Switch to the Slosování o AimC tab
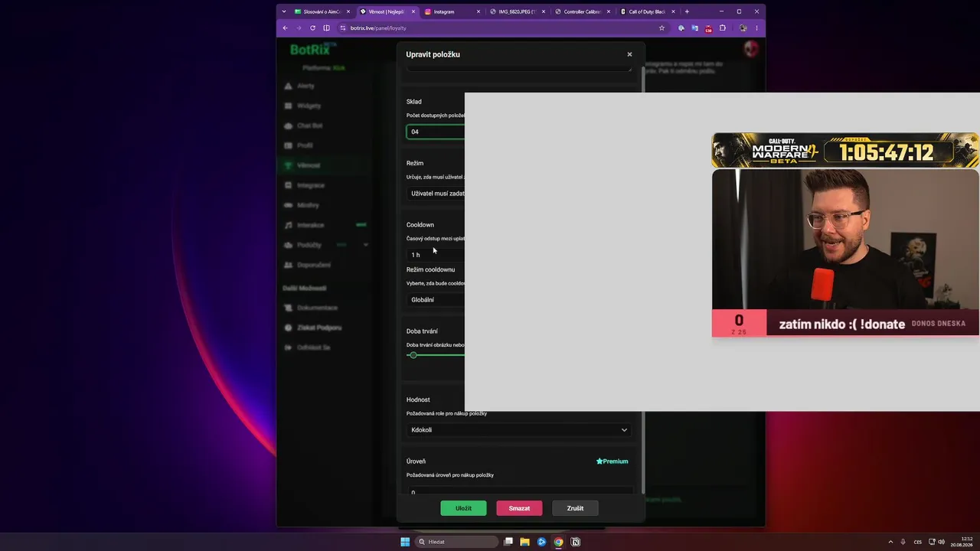This screenshot has height=551, width=980. [321, 11]
